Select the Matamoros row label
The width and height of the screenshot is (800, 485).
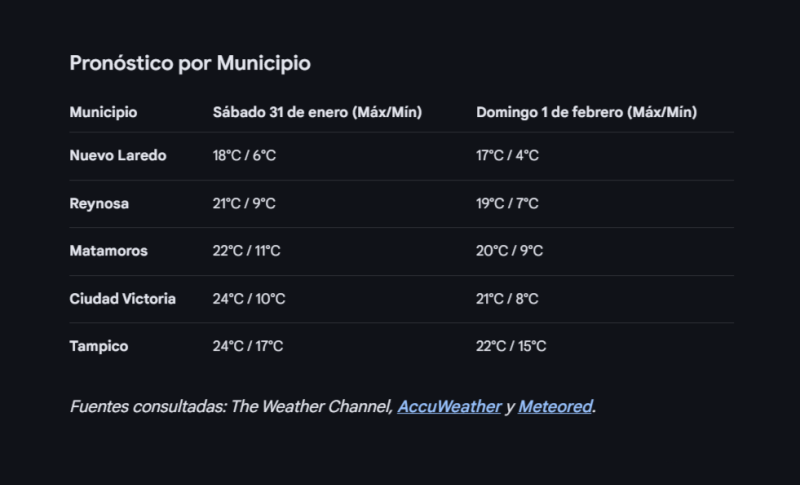point(108,251)
